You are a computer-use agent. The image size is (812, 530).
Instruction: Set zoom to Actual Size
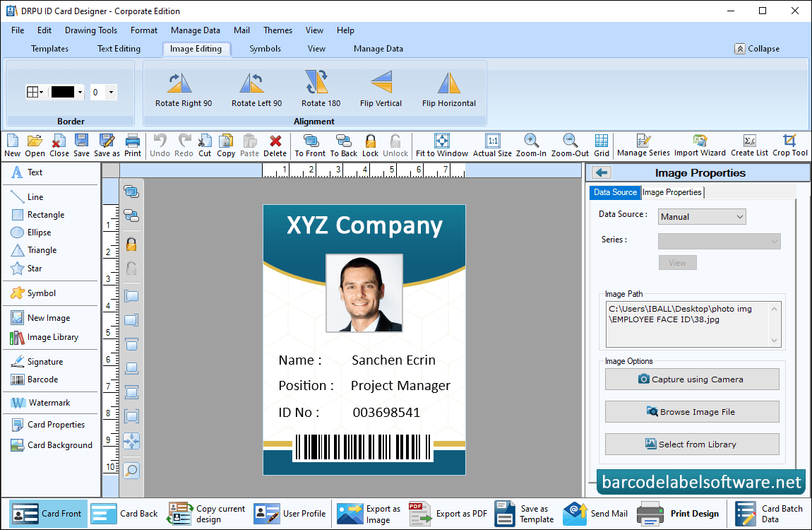[492, 145]
